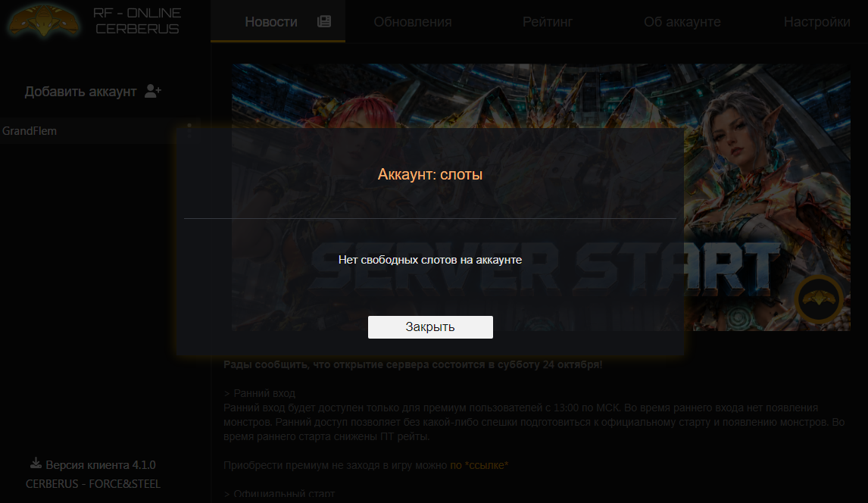Click Добавить аккаунт in the sidebar
868x503 pixels.
80,92
